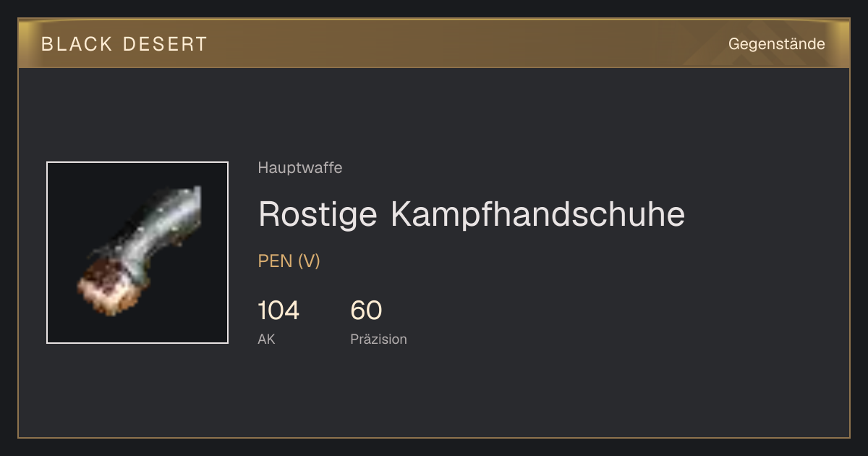Click the Präzision stat label
This screenshot has height=456, width=868.
(379, 339)
